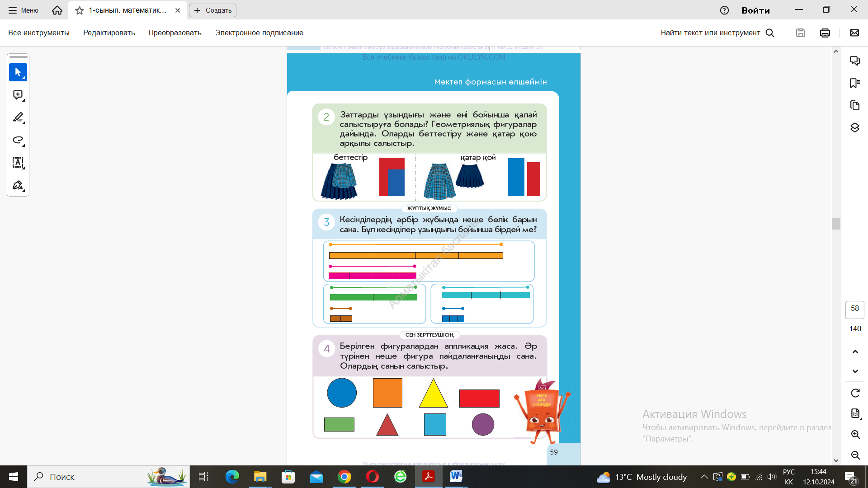868x488 pixels.
Task: Select the arrow selection tool
Action: click(18, 72)
